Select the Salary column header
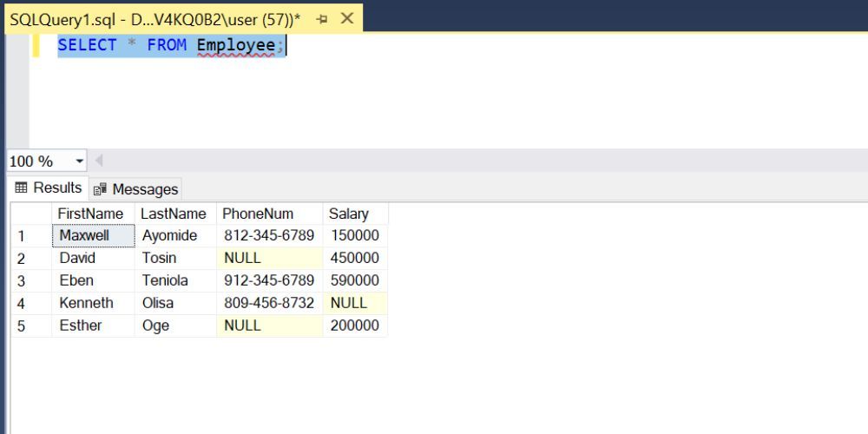Viewport: 868px width, 434px height. point(348,214)
